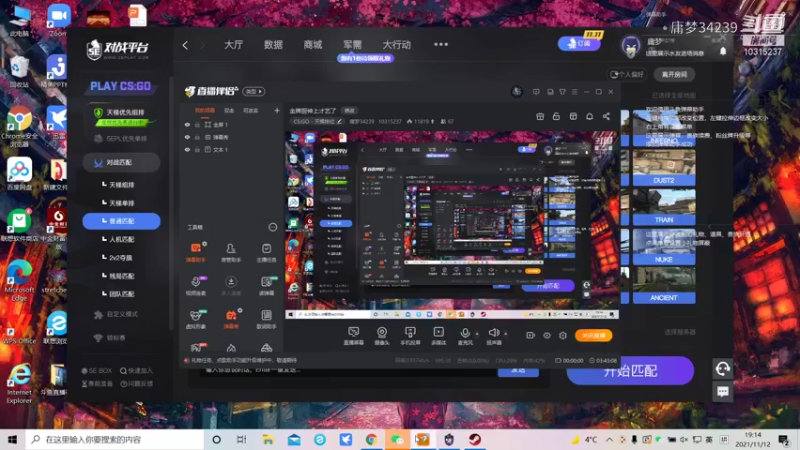
Task: Open WeChat from the taskbar
Action: (x=397, y=439)
